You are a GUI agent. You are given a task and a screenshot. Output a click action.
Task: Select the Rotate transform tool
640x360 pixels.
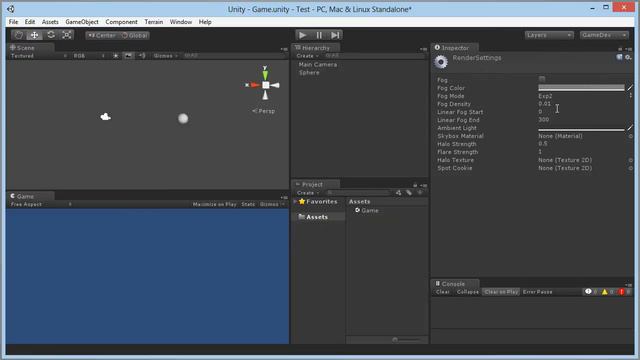51,35
